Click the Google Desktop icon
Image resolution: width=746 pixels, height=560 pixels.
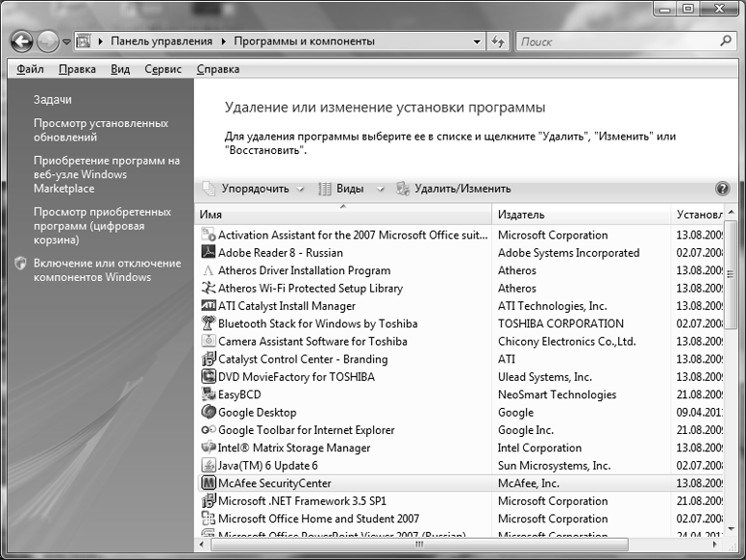coord(208,412)
